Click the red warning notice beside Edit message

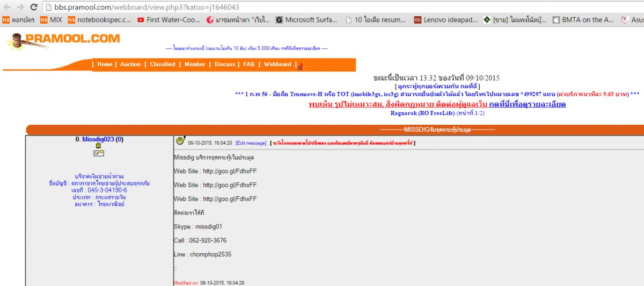(x=342, y=143)
